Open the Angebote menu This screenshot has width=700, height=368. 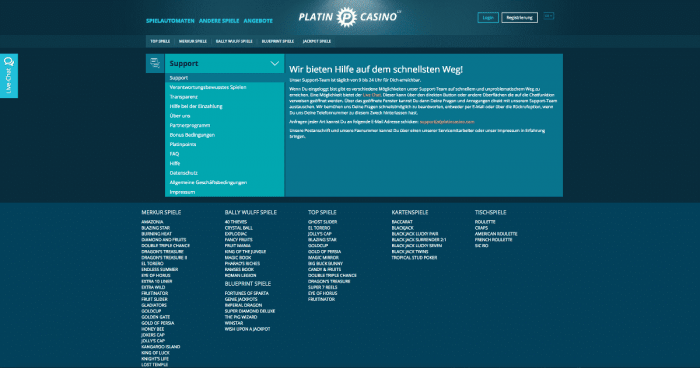coord(258,21)
